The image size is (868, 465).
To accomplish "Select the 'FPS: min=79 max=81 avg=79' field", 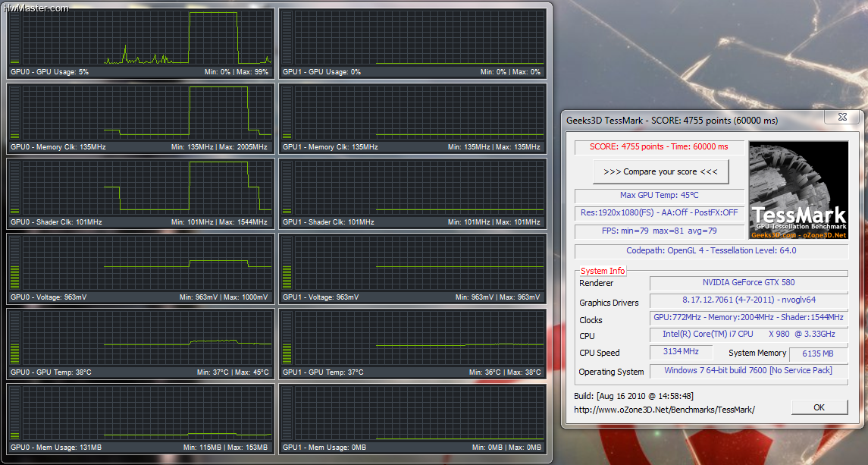I will point(660,231).
